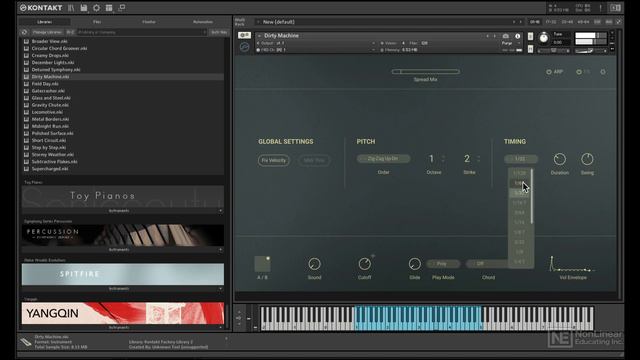Open Kontakt options gear icon
640x360 pixels.
[x=96, y=8]
